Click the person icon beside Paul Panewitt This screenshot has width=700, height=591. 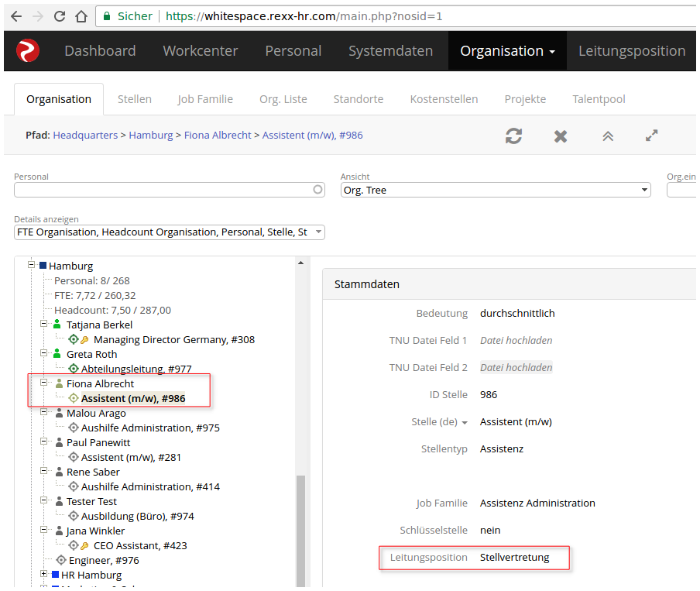pos(59,442)
